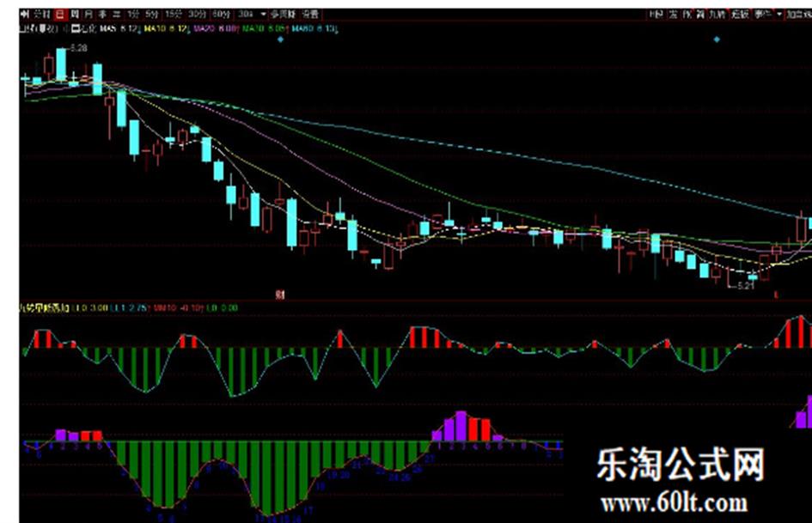Click the blue diamond marker above left candles
This screenshot has height=523, width=812.
click(281, 40)
